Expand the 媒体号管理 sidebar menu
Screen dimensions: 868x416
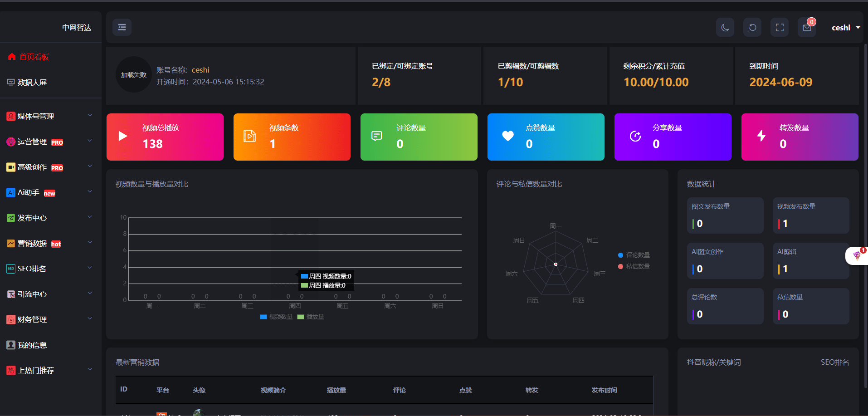(x=50, y=116)
